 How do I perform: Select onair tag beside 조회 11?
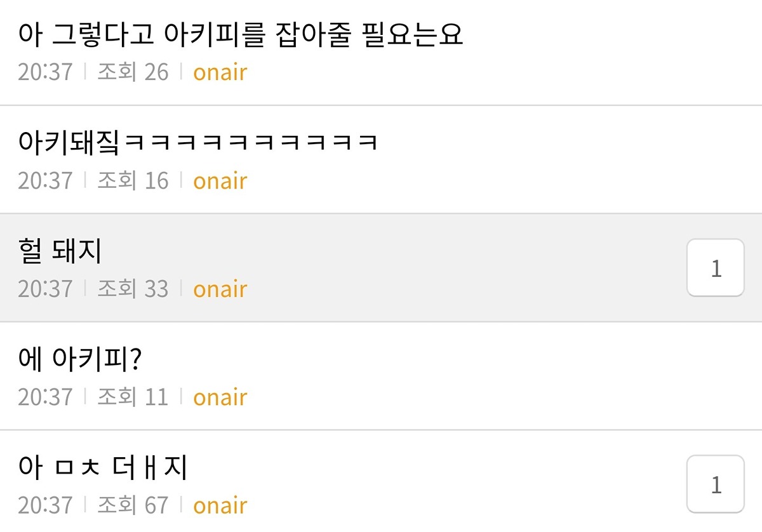click(220, 397)
